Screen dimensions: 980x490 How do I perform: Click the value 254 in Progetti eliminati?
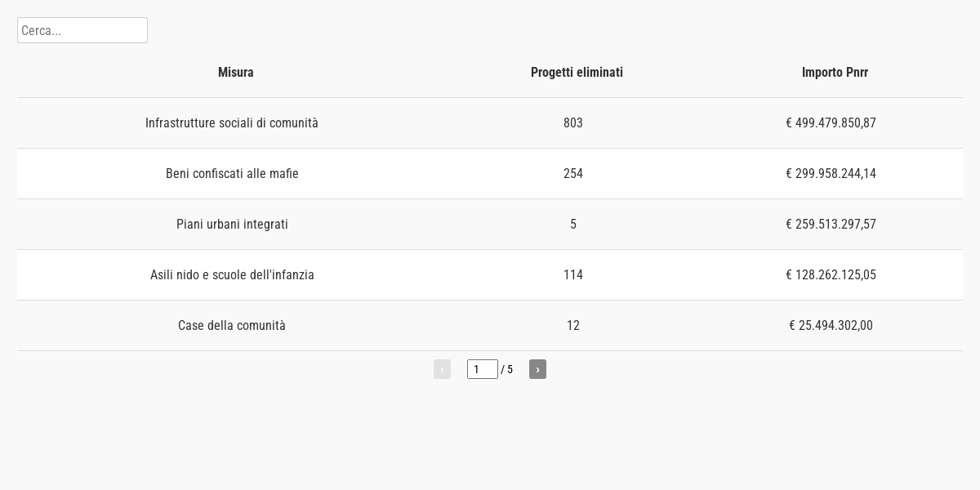573,174
